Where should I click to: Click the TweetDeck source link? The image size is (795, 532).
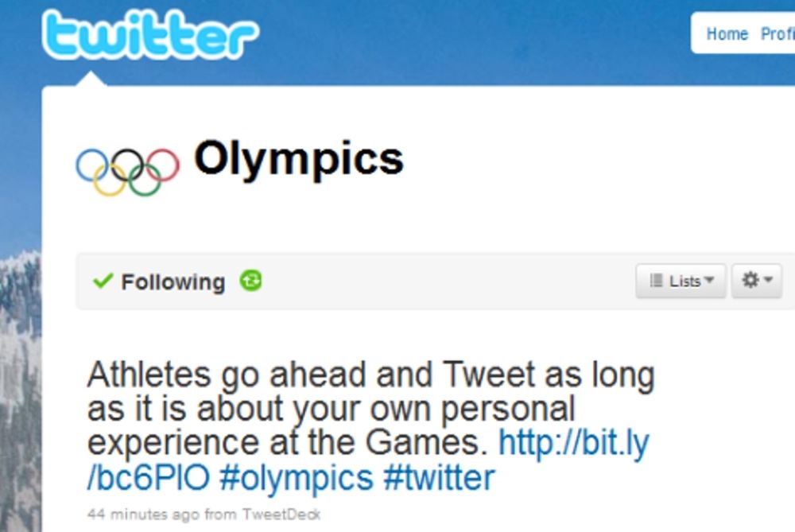[x=281, y=515]
